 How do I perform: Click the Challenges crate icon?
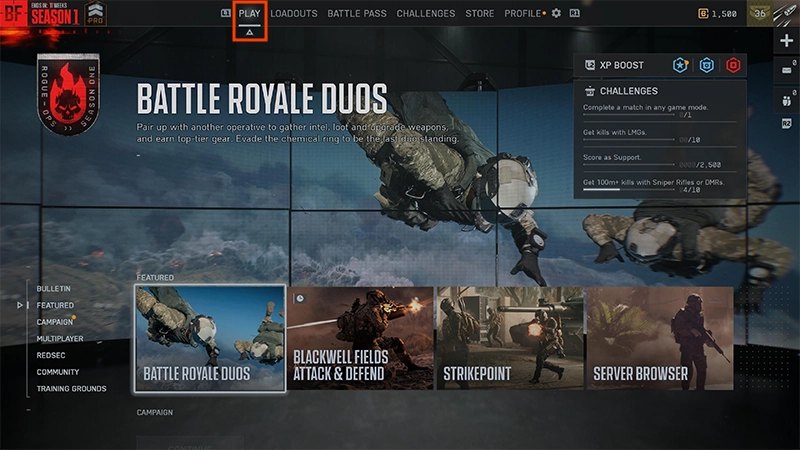click(590, 91)
